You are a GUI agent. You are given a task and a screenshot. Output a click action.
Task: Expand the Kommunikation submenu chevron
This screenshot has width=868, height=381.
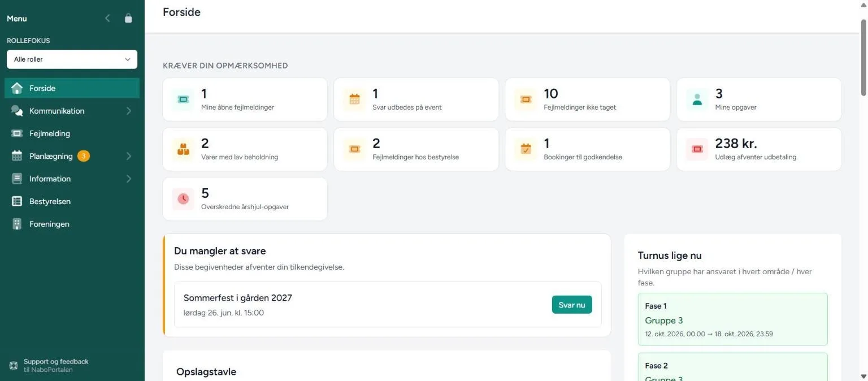[x=128, y=111]
